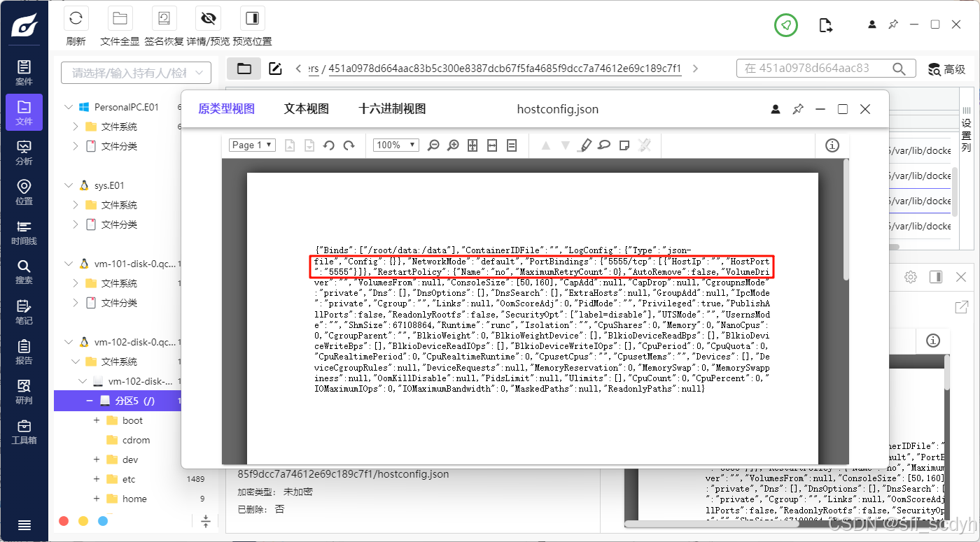Click the yellow dot at the tree panel bottom

pyautogui.click(x=83, y=521)
